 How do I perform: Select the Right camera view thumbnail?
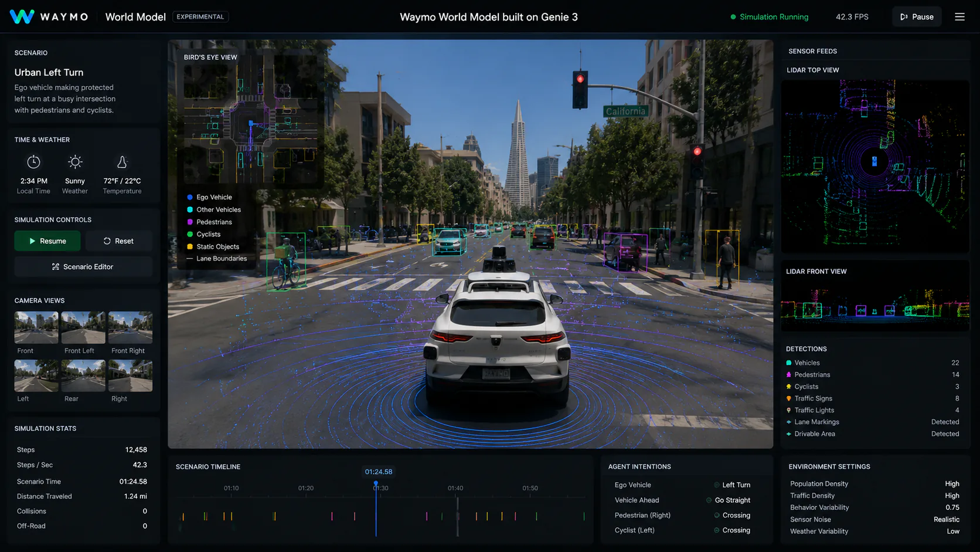point(130,375)
